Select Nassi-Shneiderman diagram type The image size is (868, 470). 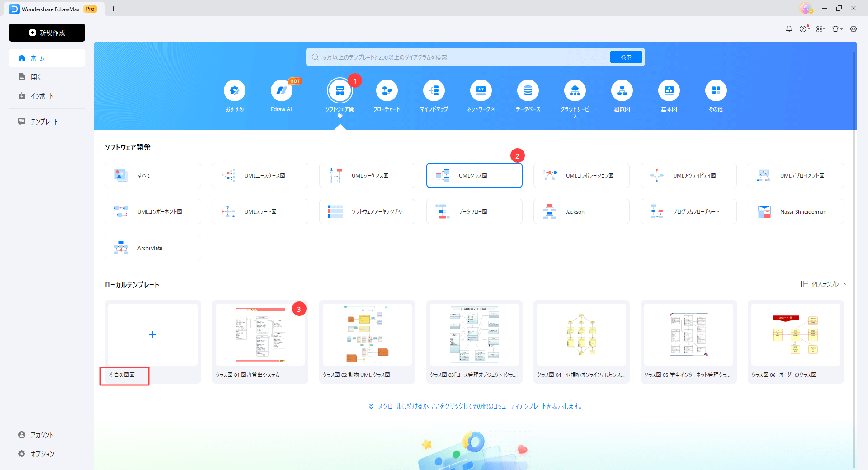796,211
